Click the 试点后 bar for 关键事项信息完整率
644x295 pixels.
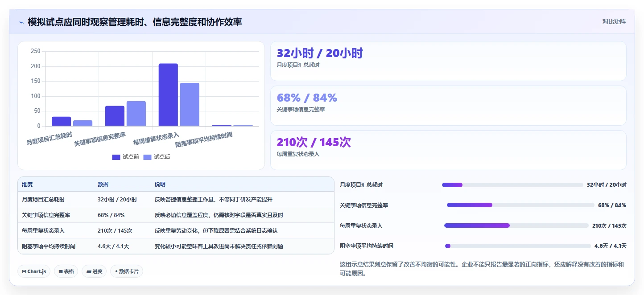[136, 114]
